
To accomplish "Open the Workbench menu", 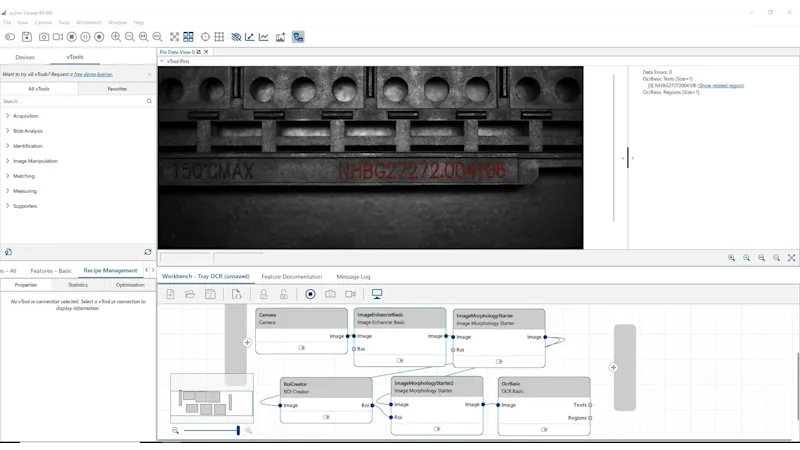I will [89, 22].
